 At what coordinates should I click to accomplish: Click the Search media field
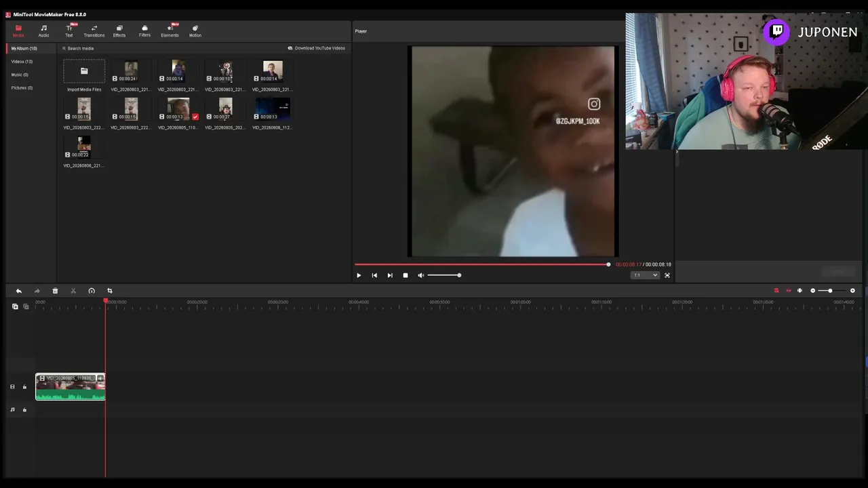pos(81,48)
